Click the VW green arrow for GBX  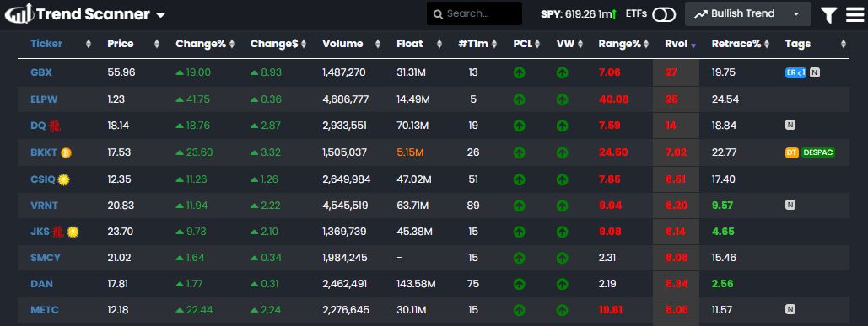(563, 72)
